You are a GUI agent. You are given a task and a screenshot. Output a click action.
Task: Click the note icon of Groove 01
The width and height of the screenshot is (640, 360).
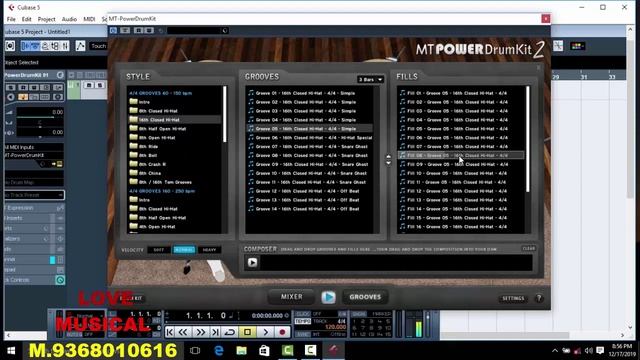click(251, 93)
